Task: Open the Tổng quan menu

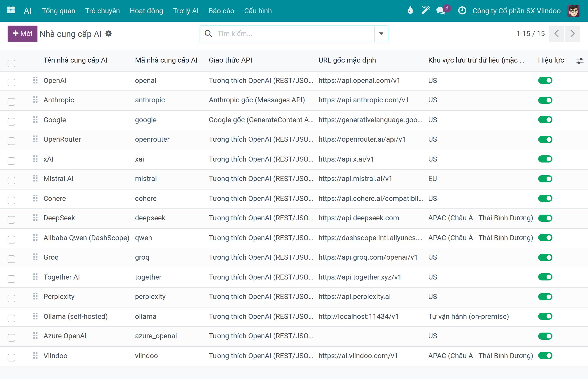Action: point(59,11)
